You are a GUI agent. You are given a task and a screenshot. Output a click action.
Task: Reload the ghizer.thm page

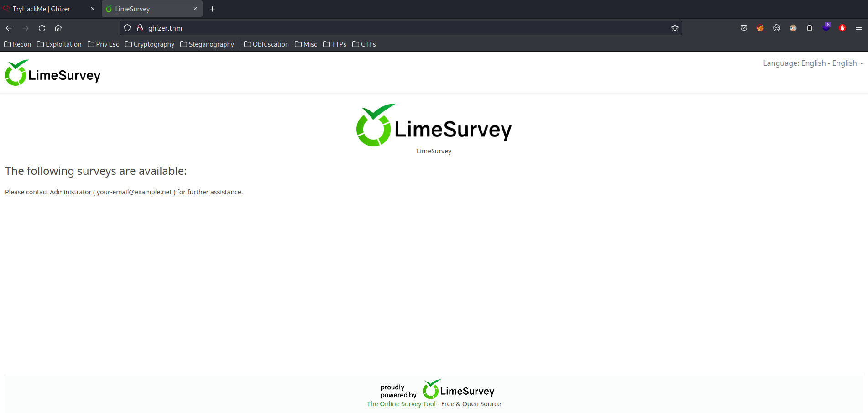pyautogui.click(x=42, y=28)
